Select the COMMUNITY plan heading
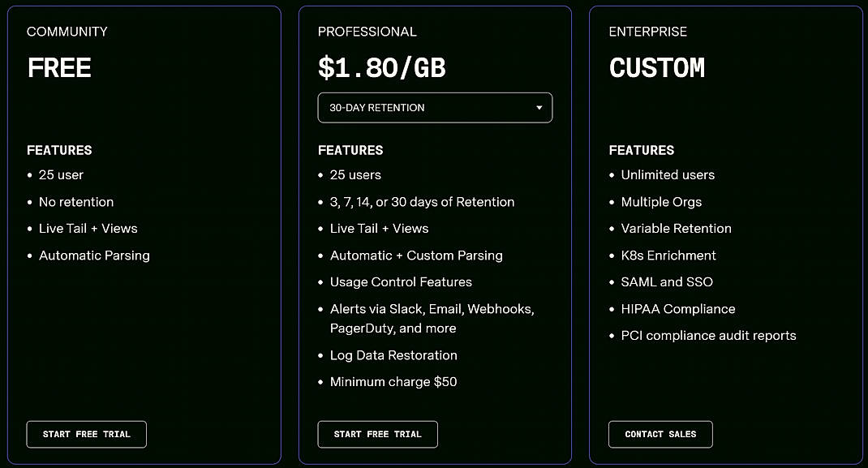 (x=67, y=32)
